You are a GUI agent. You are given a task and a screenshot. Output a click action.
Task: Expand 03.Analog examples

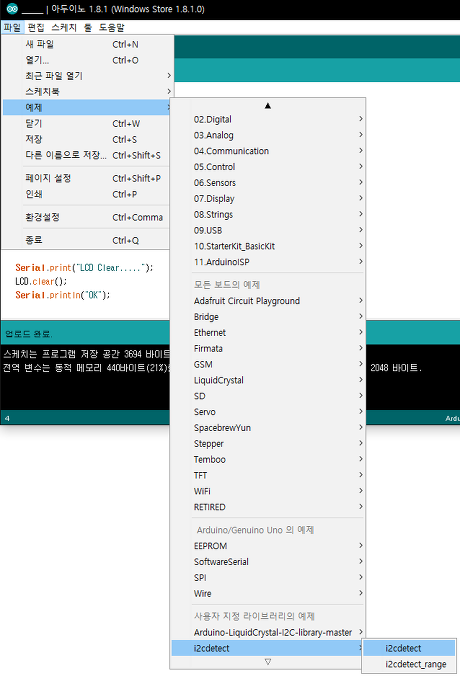point(268,135)
